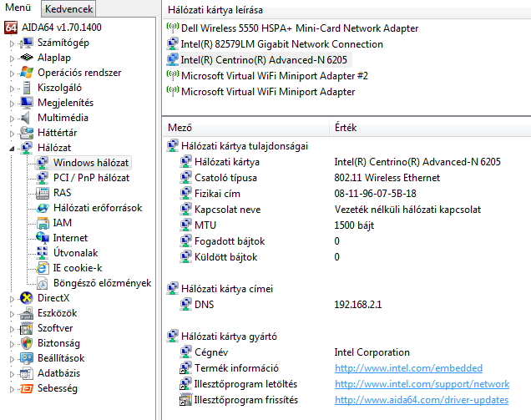Click the Megjelenítés monitor icon
Viewport: 531px width, 420px height.
[x=27, y=103]
